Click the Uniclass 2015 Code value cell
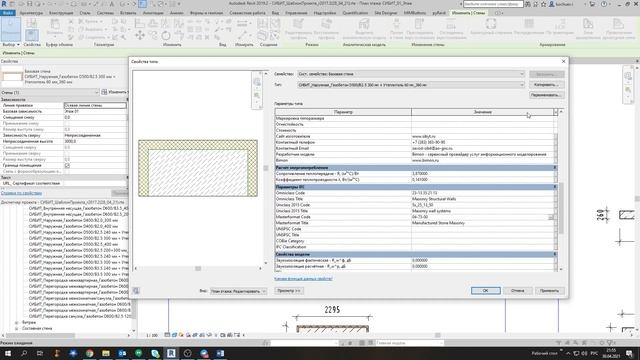Screen dimensions: 640x360 click(x=482, y=205)
